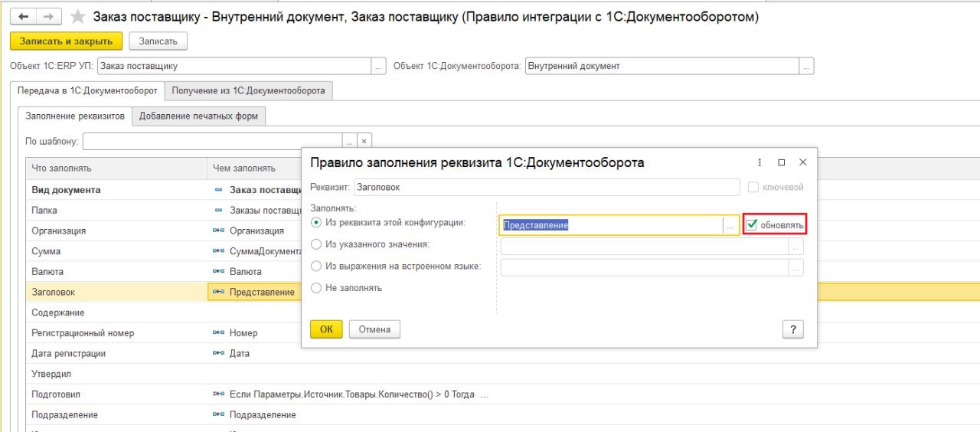
Task: Click the link icon beside Номер value
Action: tap(218, 333)
